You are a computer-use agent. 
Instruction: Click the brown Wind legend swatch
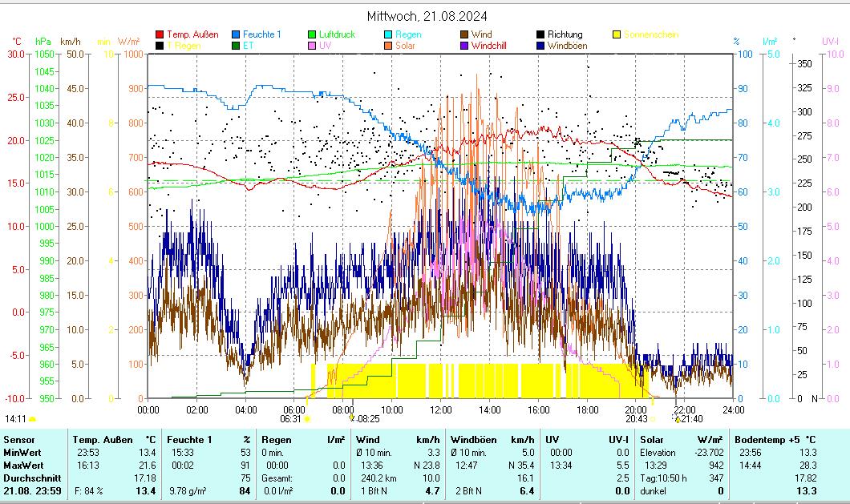[464, 34]
